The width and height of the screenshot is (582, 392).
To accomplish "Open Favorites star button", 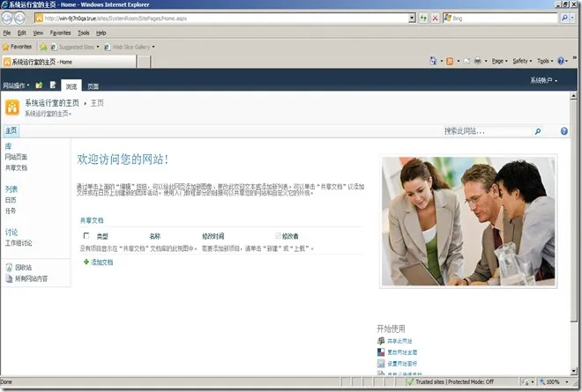I will [x=17, y=47].
